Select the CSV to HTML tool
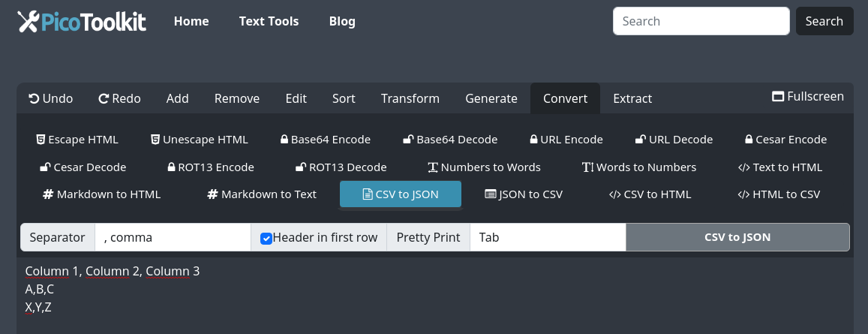 click(650, 194)
